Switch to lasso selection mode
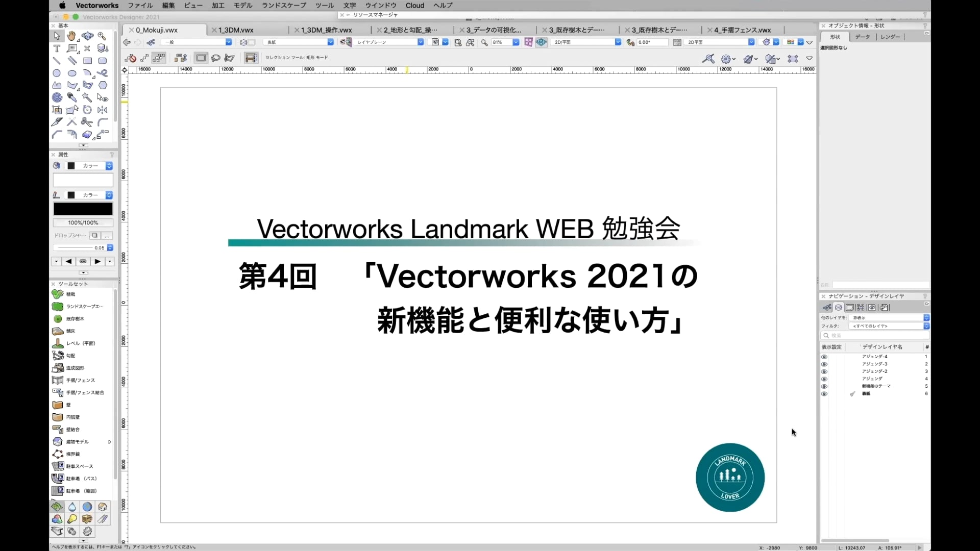 [x=215, y=58]
